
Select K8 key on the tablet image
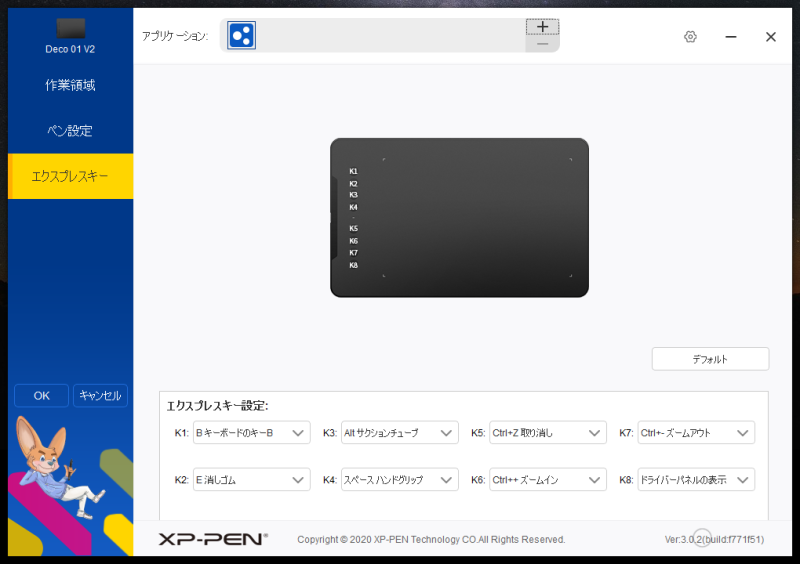(x=354, y=265)
